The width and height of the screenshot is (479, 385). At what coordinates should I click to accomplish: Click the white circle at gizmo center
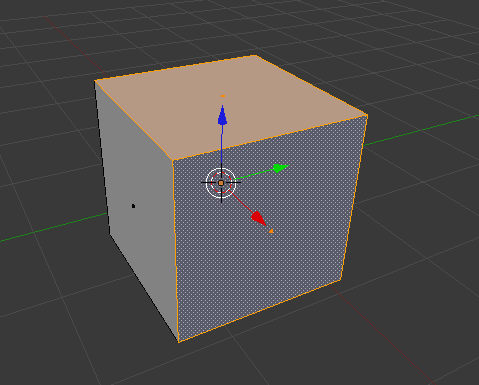tap(221, 183)
